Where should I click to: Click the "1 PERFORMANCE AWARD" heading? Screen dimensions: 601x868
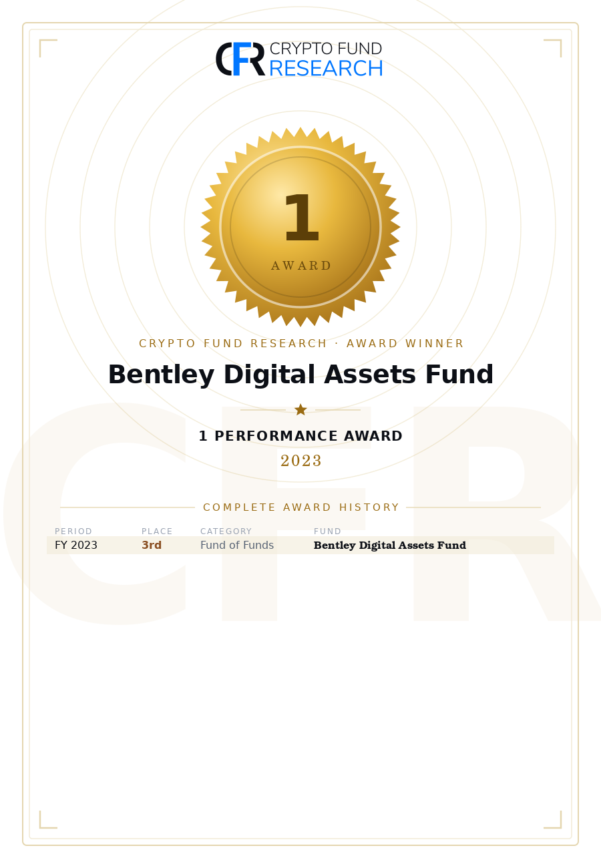pos(300,436)
